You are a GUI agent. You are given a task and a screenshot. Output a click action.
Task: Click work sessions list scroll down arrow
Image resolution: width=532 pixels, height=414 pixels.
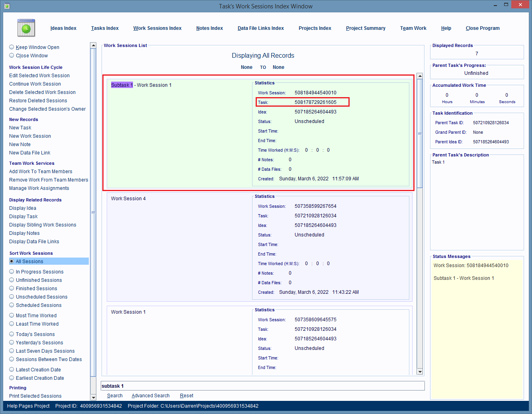[420, 371]
